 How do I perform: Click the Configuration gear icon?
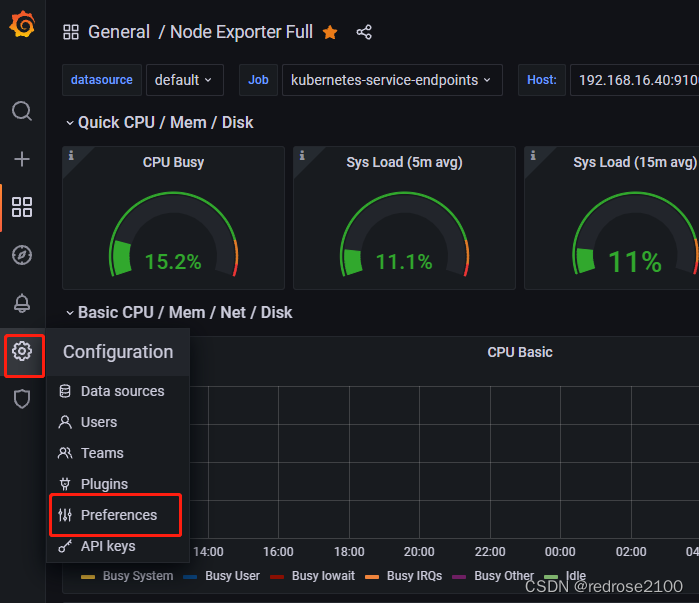coord(22,351)
